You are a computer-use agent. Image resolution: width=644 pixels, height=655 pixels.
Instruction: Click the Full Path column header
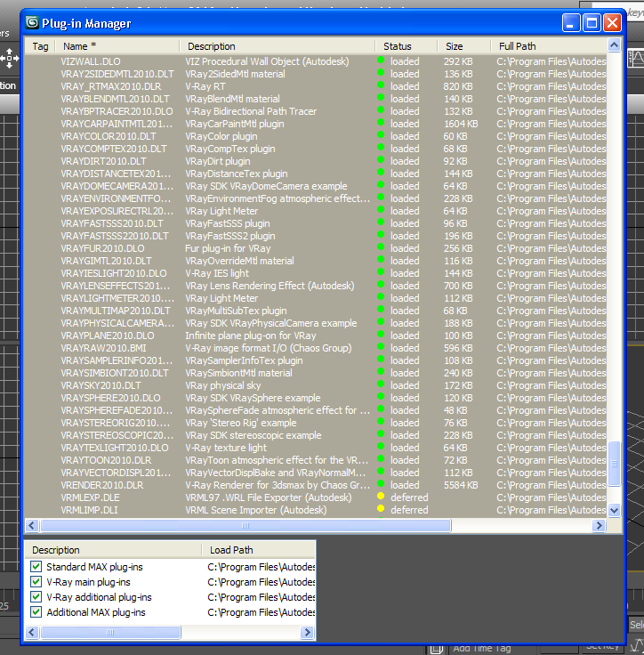click(548, 46)
